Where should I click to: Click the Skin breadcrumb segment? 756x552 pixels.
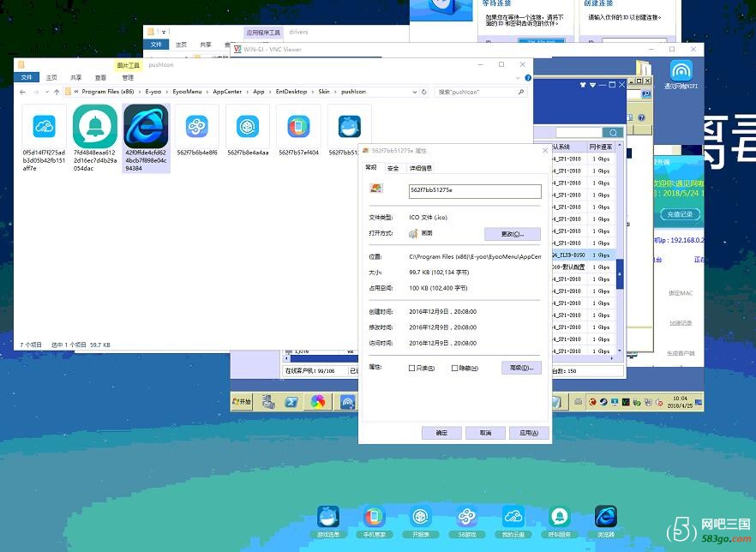tap(324, 92)
